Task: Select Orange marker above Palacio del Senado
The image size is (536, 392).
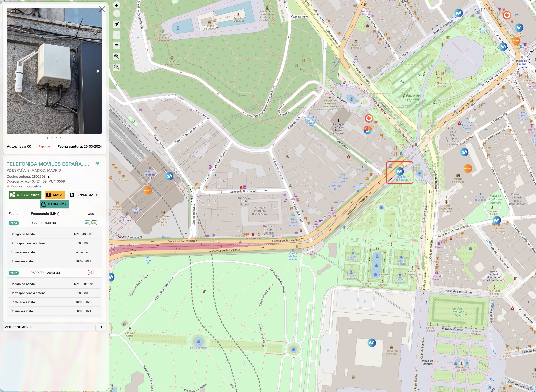Action: [468, 169]
